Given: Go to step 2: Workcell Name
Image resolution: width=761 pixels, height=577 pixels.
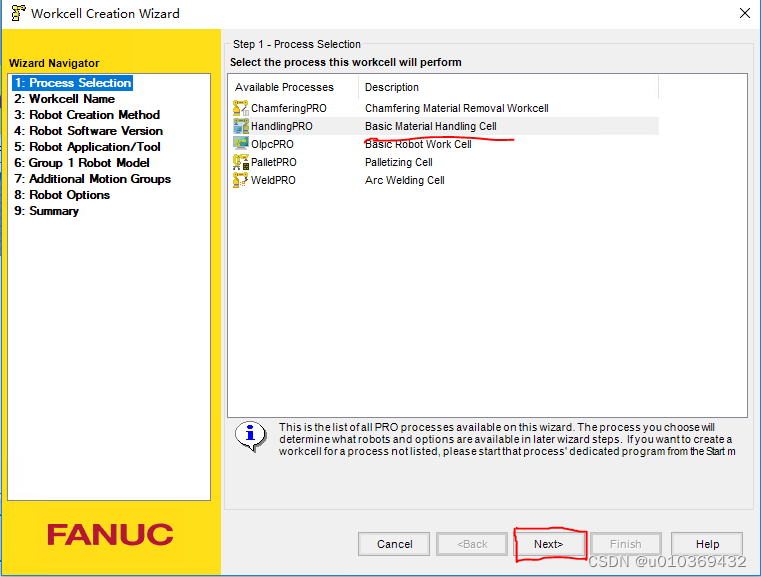Looking at the screenshot, I should pyautogui.click(x=64, y=99).
